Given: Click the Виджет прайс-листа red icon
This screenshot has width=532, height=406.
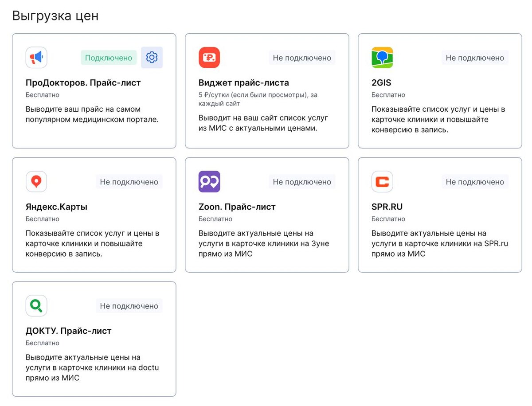Looking at the screenshot, I should 209,58.
